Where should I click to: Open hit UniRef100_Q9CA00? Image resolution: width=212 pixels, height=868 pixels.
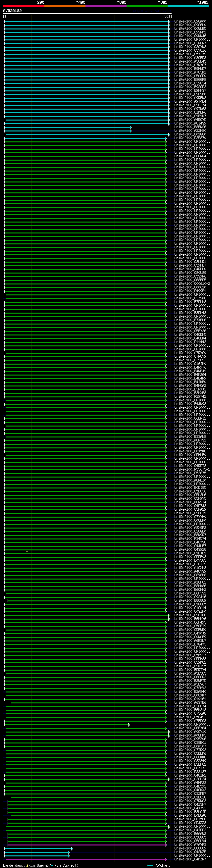[x=190, y=21]
